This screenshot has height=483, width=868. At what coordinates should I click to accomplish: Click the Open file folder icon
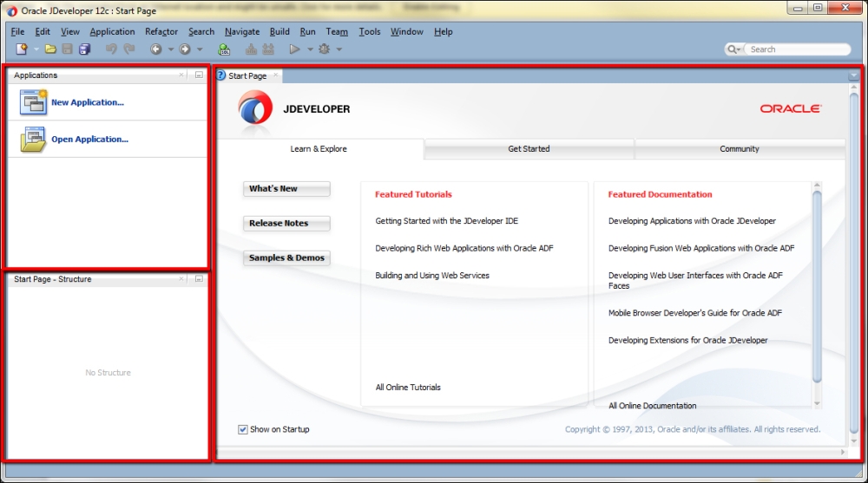50,49
